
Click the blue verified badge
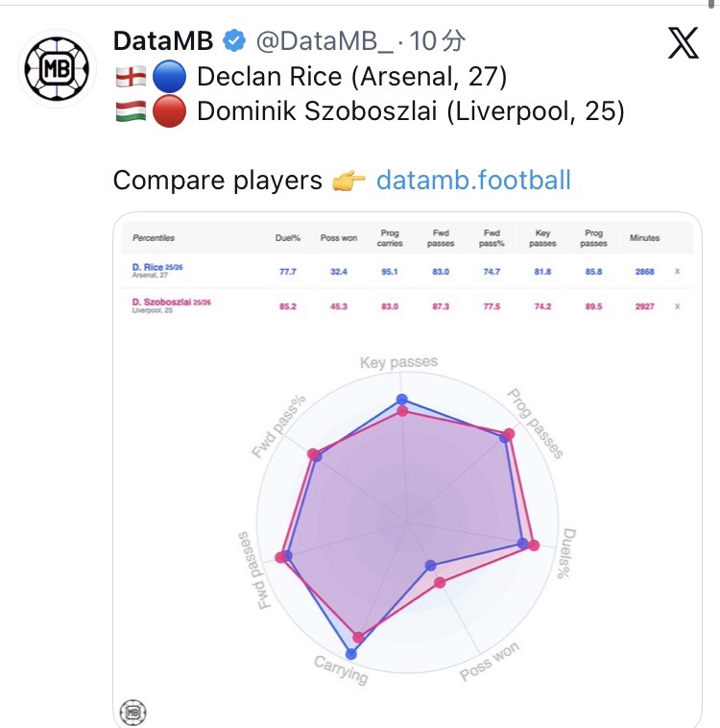tap(233, 41)
